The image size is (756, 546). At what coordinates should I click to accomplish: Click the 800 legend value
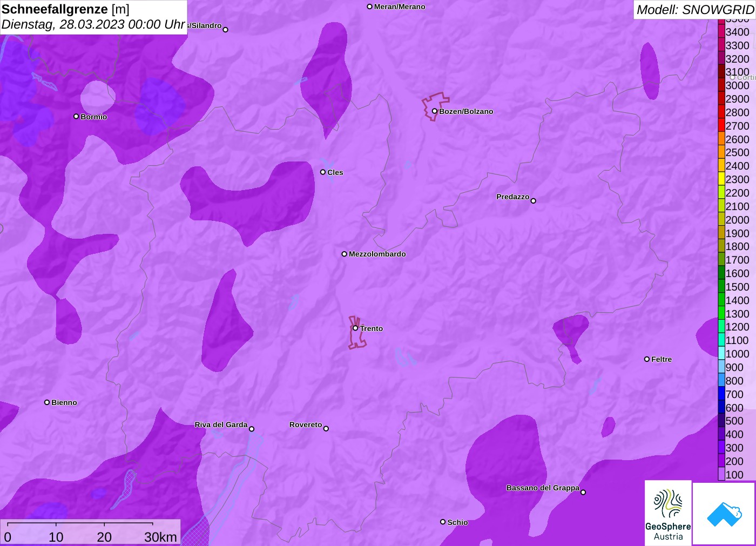coord(734,381)
